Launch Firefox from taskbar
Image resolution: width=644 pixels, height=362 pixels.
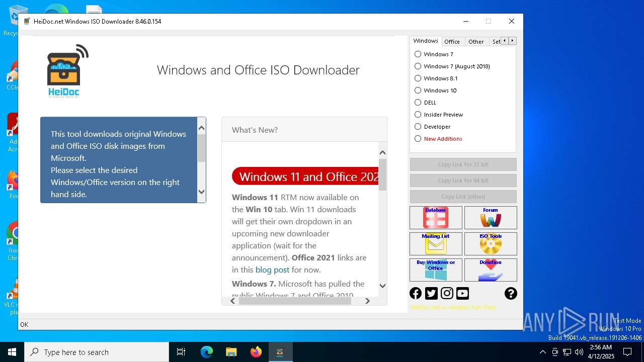pyautogui.click(x=256, y=352)
